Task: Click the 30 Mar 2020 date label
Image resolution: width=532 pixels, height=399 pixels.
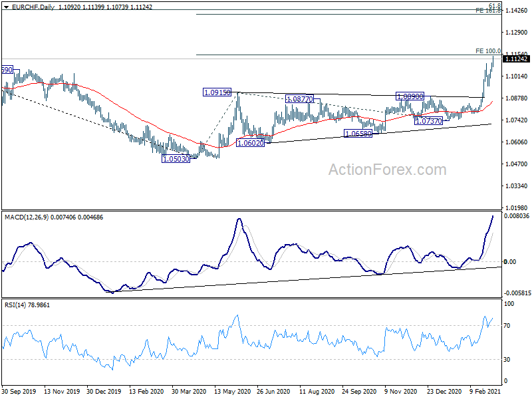Action: (x=189, y=391)
